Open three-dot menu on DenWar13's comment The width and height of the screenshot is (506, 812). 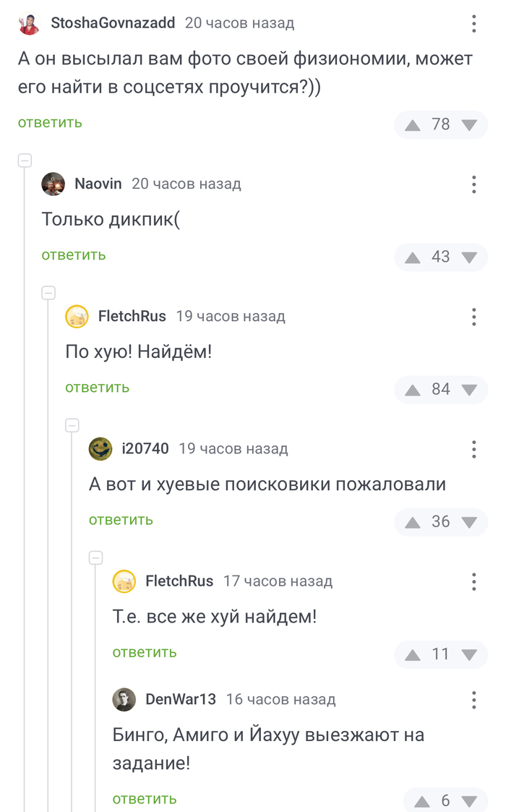coord(474,700)
